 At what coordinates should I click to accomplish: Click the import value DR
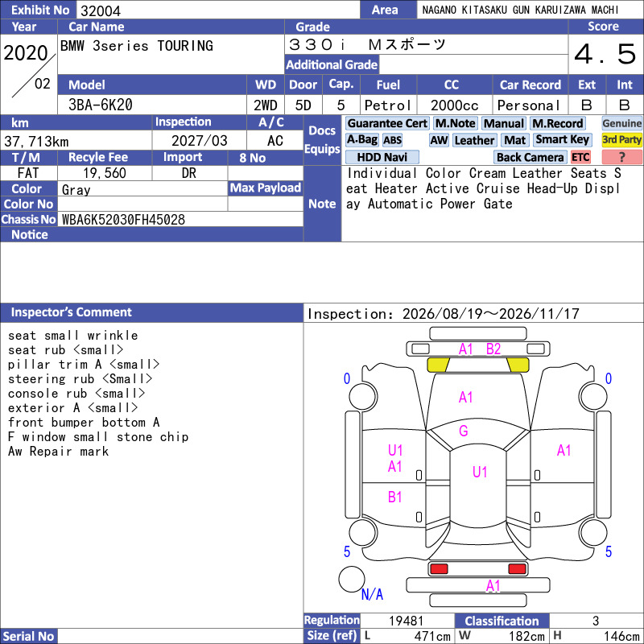coord(189,173)
